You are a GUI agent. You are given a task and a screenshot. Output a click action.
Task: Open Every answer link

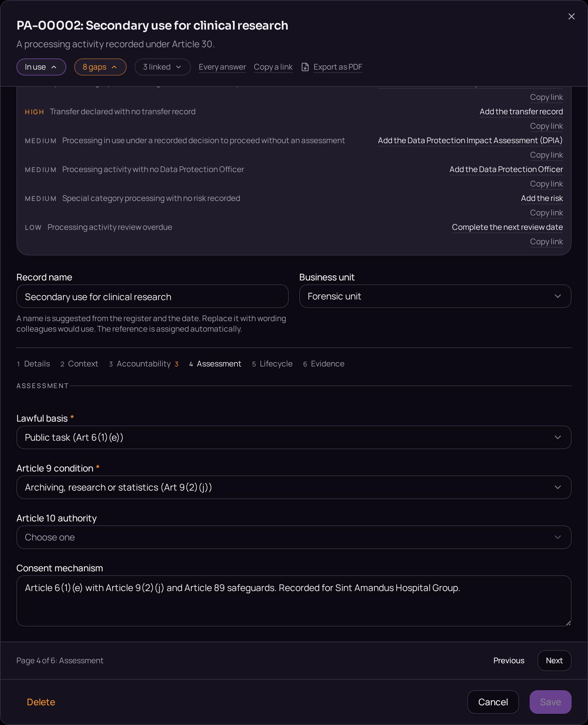(222, 67)
